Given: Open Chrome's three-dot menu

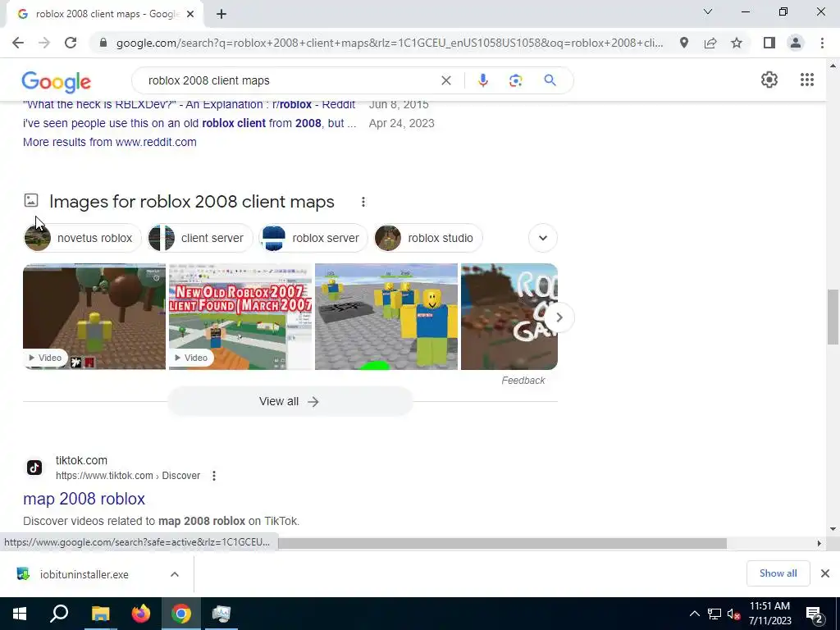Looking at the screenshot, I should click(x=822, y=43).
